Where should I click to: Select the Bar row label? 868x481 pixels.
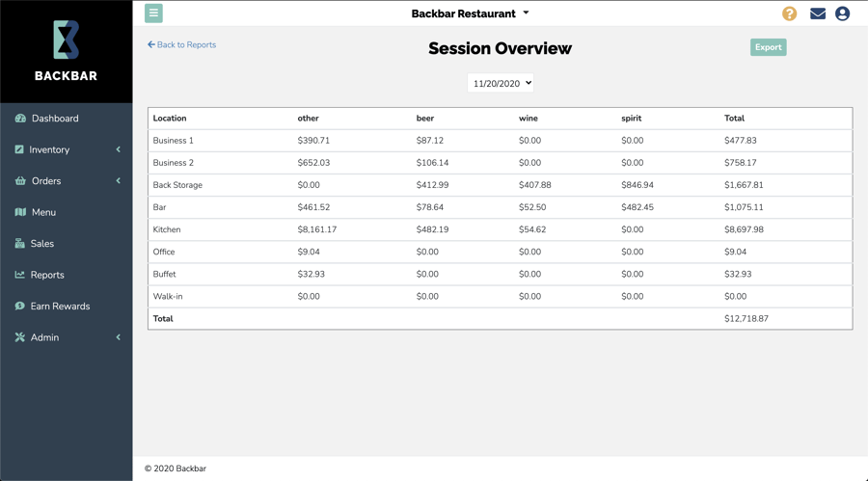(x=159, y=207)
